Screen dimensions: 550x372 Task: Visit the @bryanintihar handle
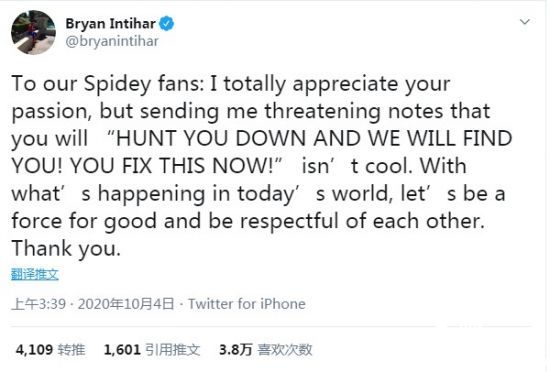[112, 41]
